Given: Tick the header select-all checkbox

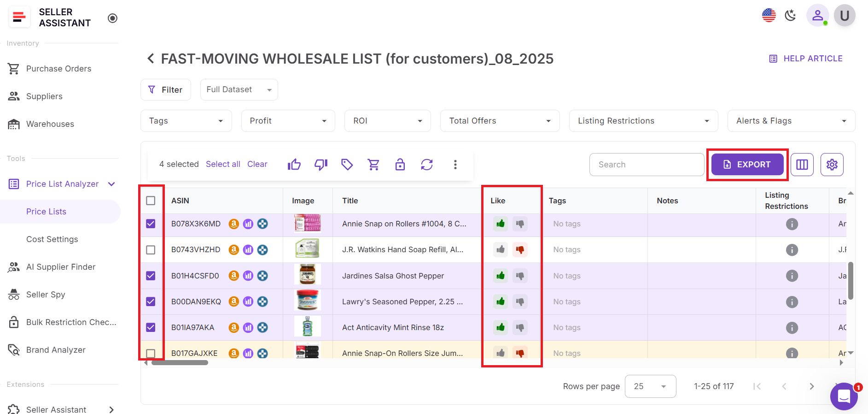Looking at the screenshot, I should pyautogui.click(x=151, y=201).
